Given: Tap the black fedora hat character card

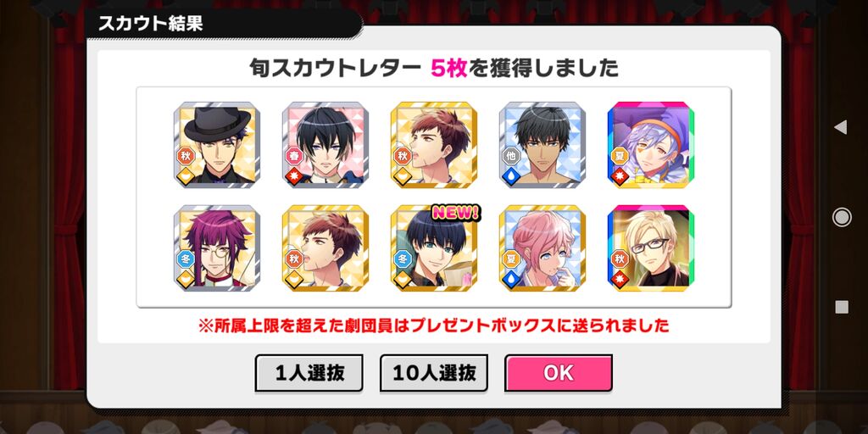Looking at the screenshot, I should [x=217, y=145].
